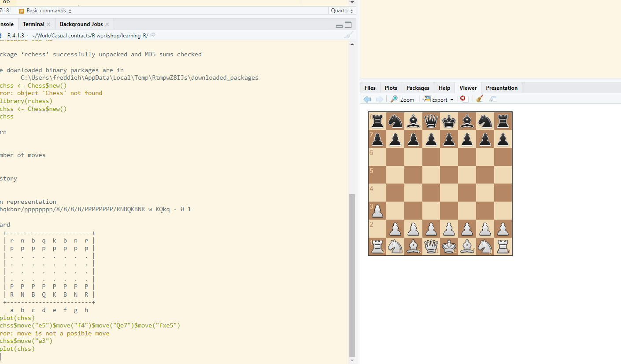The width and height of the screenshot is (621, 364).
Task: Switch to the Packages tab
Action: click(418, 88)
